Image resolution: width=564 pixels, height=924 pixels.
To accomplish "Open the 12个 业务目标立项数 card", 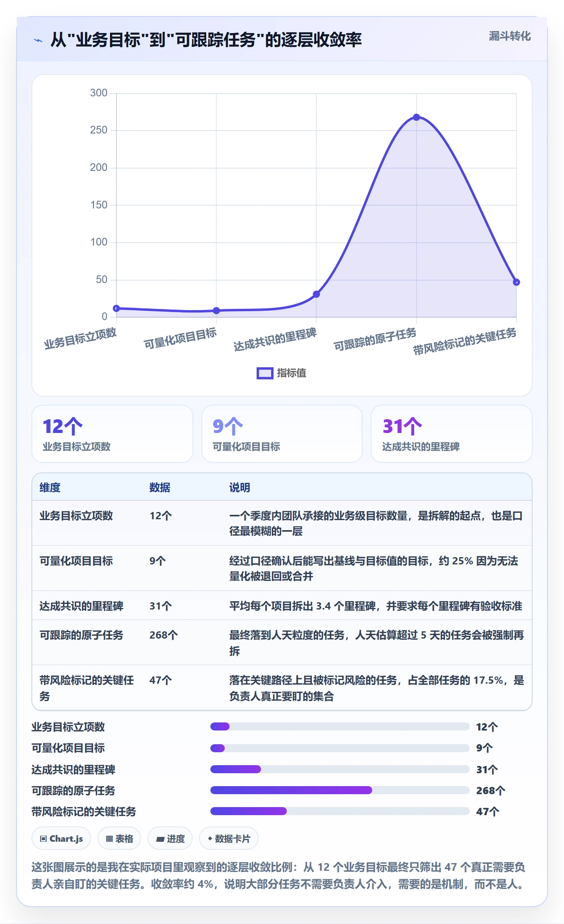I will 112,434.
